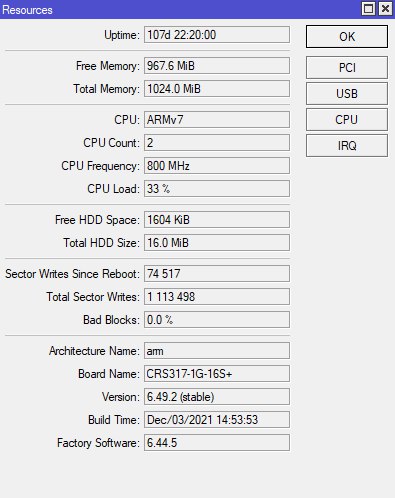Open the USB devices window
The image size is (395, 498).
(347, 94)
